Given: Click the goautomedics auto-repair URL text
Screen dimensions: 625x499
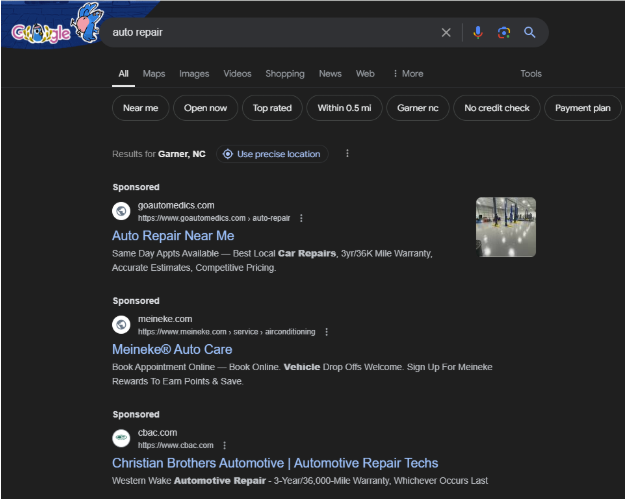Looking at the screenshot, I should point(214,218).
